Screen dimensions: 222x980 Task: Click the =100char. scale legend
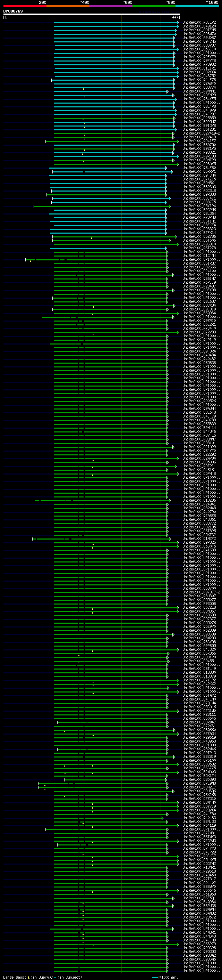(165, 977)
